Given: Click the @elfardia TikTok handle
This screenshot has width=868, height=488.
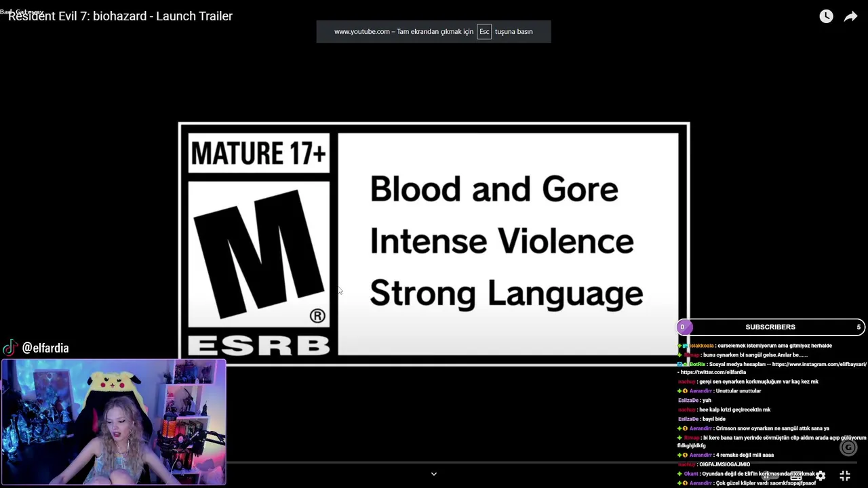Looking at the screenshot, I should pyautogui.click(x=45, y=348).
